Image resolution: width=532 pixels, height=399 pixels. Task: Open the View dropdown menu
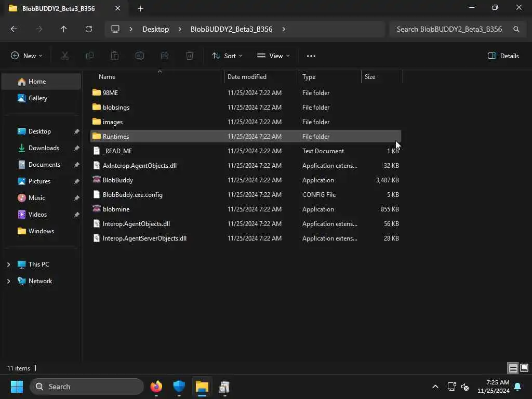click(x=273, y=56)
